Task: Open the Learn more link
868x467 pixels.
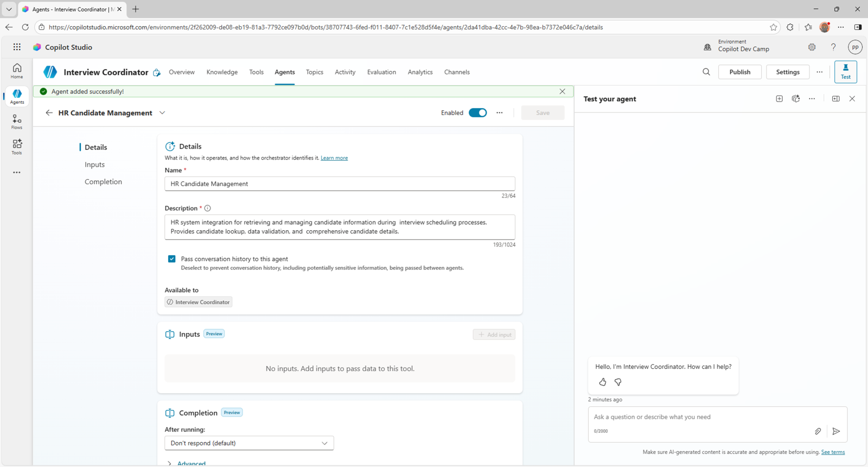Action: (334, 158)
